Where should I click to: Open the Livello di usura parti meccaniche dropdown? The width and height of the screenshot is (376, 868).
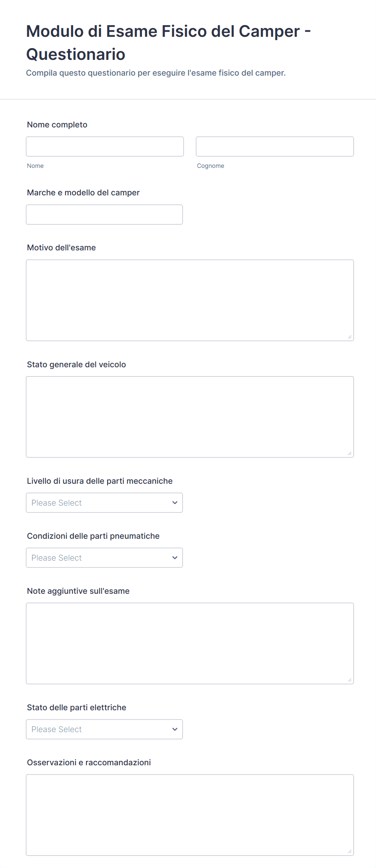(x=104, y=503)
